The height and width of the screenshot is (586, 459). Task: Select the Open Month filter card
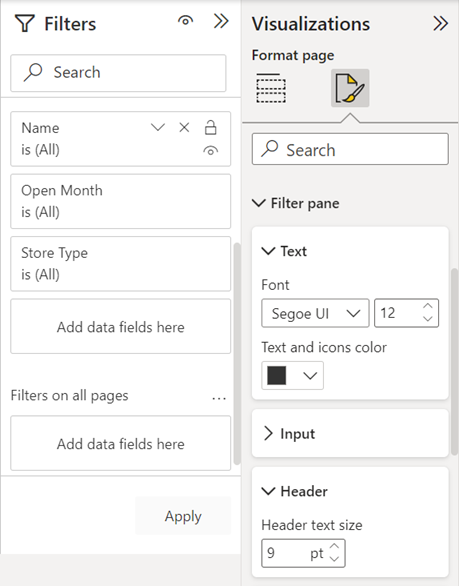120,201
